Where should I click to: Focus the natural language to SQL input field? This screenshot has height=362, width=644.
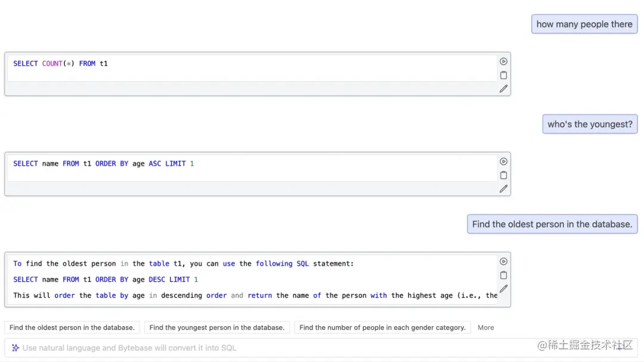(321, 348)
